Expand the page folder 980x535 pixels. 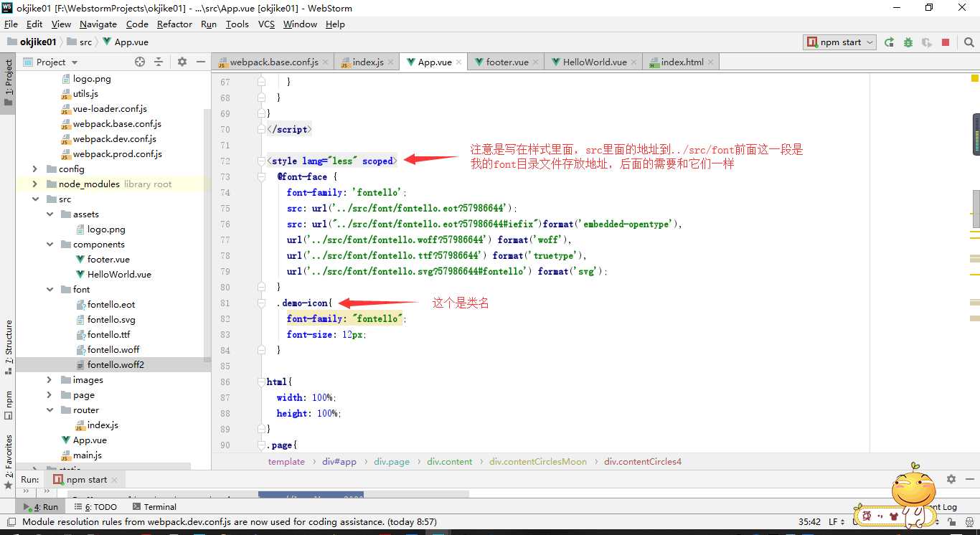(50, 395)
